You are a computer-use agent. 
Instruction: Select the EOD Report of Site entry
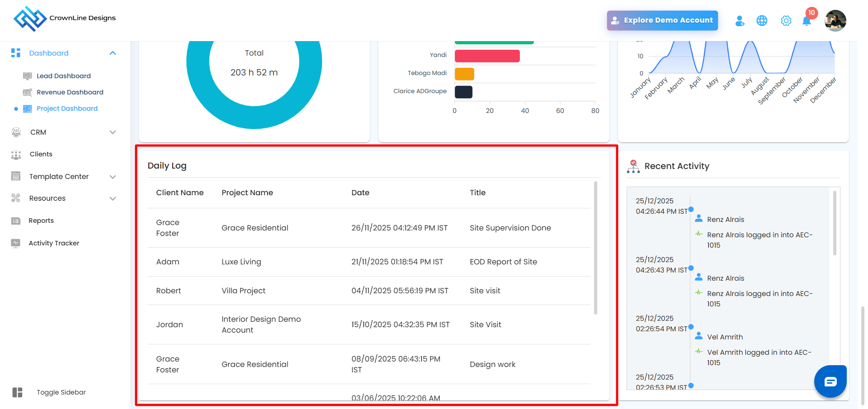[503, 262]
